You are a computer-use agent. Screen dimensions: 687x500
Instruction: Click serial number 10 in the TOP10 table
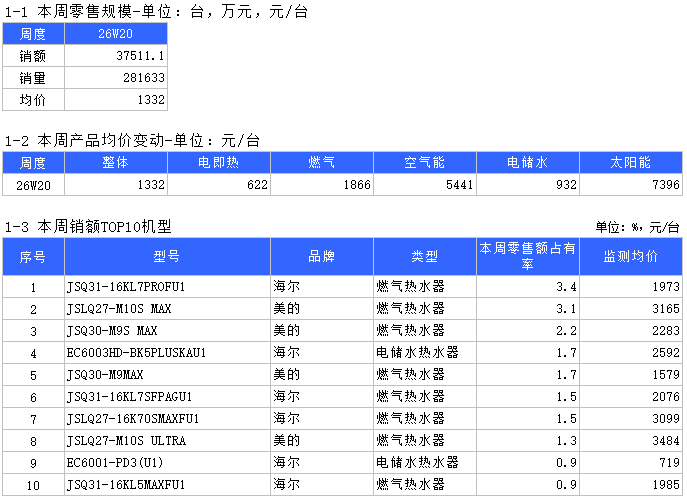click(33, 485)
